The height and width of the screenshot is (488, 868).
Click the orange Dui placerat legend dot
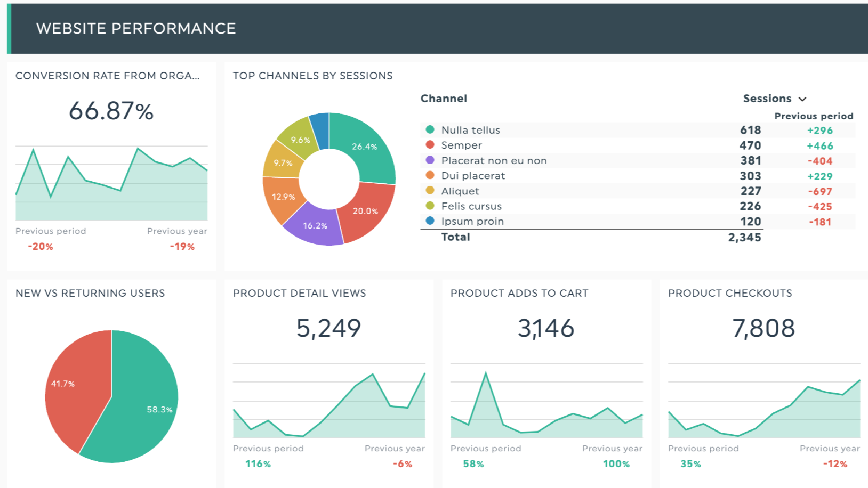click(430, 175)
